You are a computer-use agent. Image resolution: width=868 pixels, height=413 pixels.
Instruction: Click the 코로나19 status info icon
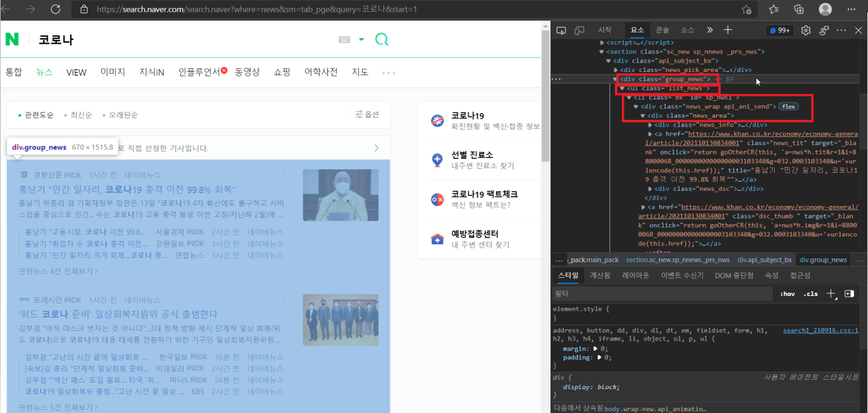pos(438,121)
